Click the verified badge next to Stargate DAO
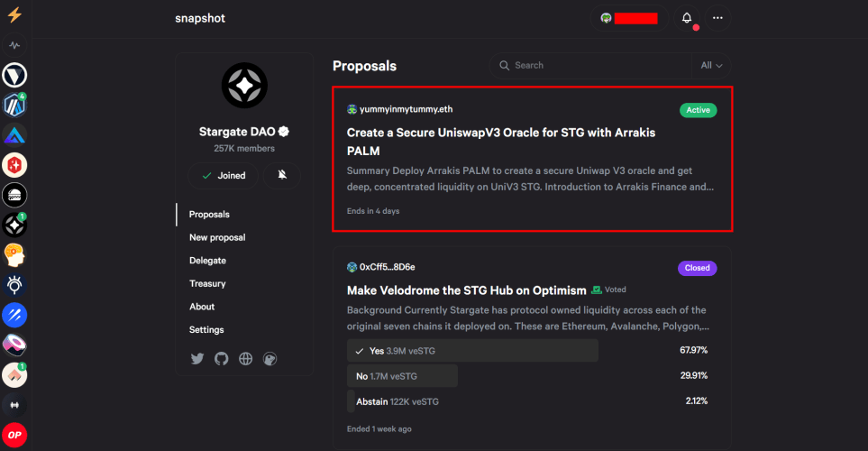The width and height of the screenshot is (868, 451). pyautogui.click(x=284, y=132)
